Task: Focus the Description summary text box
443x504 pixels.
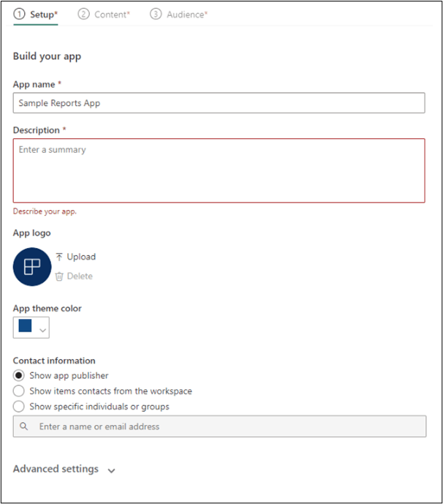Action: click(219, 170)
